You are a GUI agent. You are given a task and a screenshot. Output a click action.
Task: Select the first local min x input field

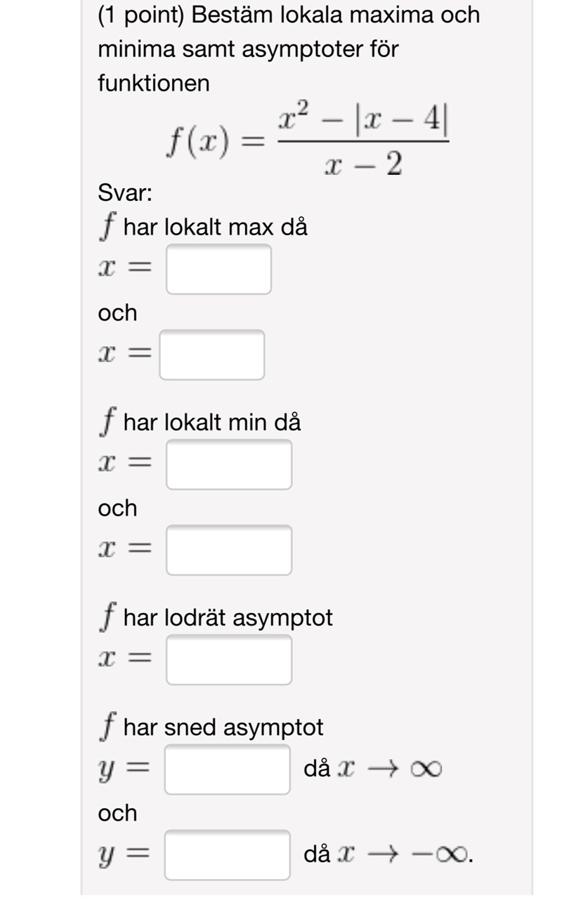(228, 464)
